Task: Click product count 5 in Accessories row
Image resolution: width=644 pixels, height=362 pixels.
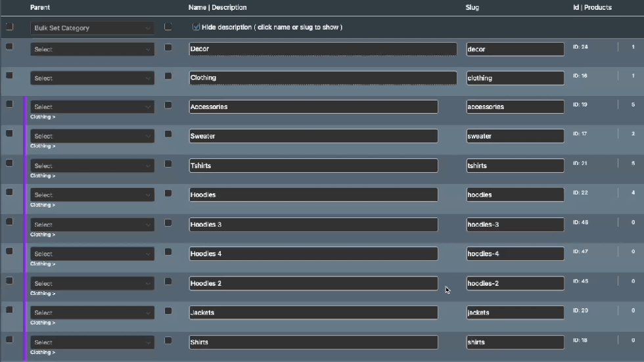Action: 633,104
